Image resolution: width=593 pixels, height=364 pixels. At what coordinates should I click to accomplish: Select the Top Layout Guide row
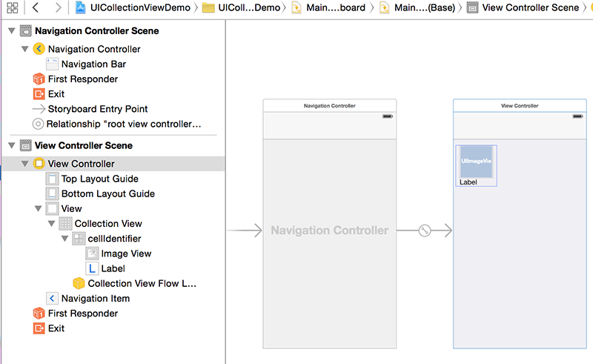pyautogui.click(x=113, y=179)
